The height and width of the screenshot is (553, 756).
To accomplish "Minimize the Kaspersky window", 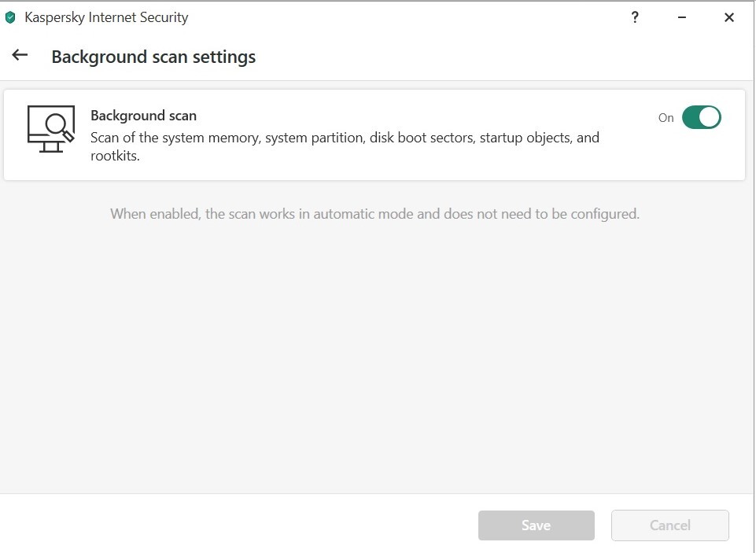I will click(x=682, y=17).
